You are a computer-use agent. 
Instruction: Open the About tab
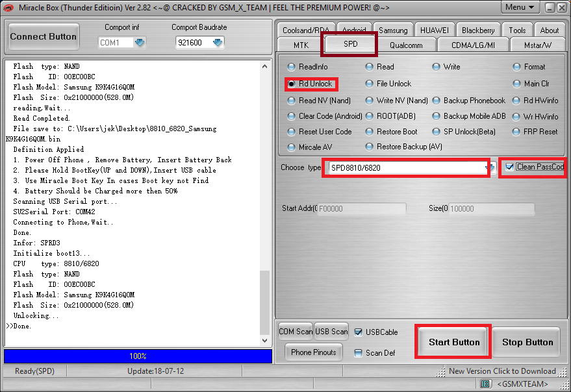549,30
